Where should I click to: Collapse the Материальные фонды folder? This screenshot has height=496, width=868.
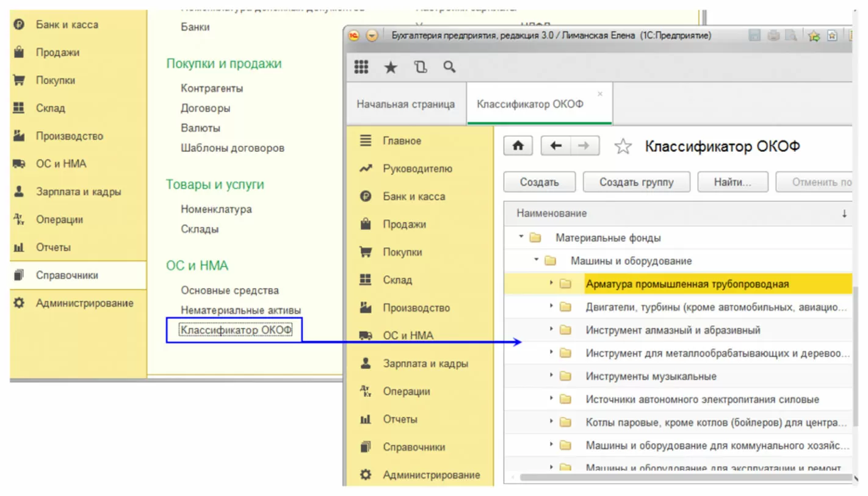pyautogui.click(x=522, y=237)
